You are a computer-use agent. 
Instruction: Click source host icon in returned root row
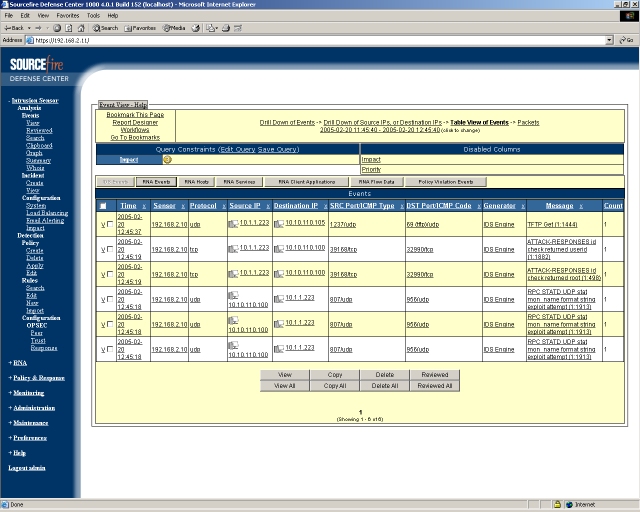tap(233, 274)
